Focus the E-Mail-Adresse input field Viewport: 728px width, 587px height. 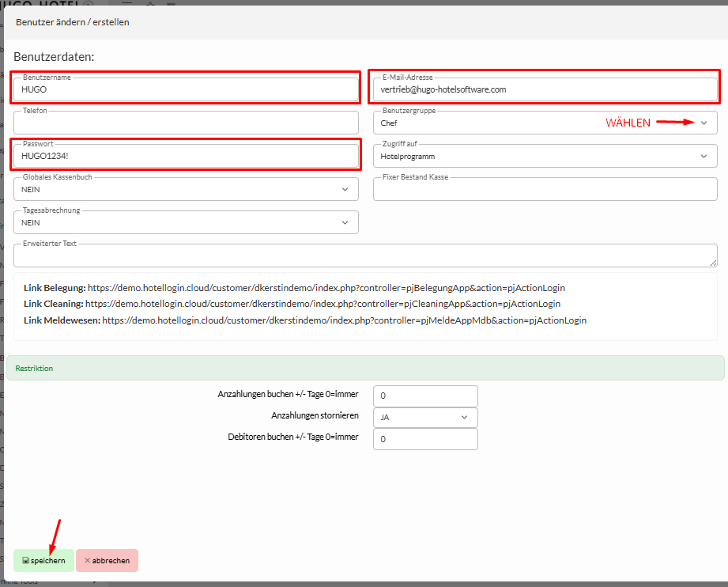pos(545,89)
